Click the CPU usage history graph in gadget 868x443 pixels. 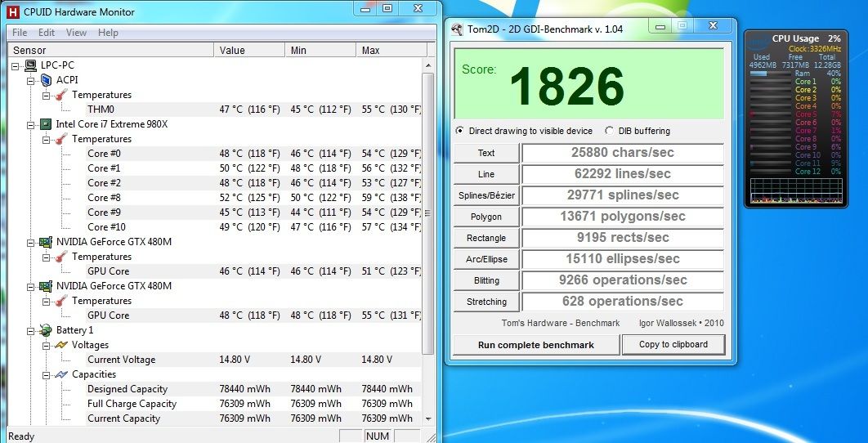coord(796,190)
